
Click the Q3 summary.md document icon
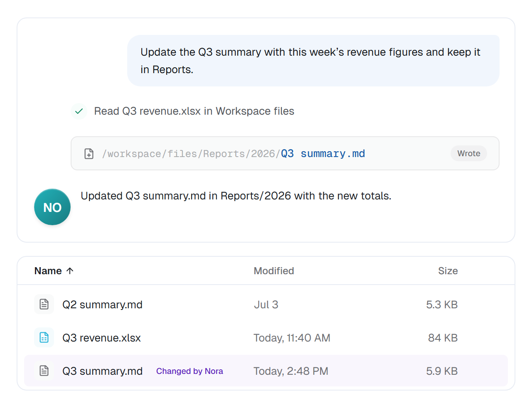[44, 371]
